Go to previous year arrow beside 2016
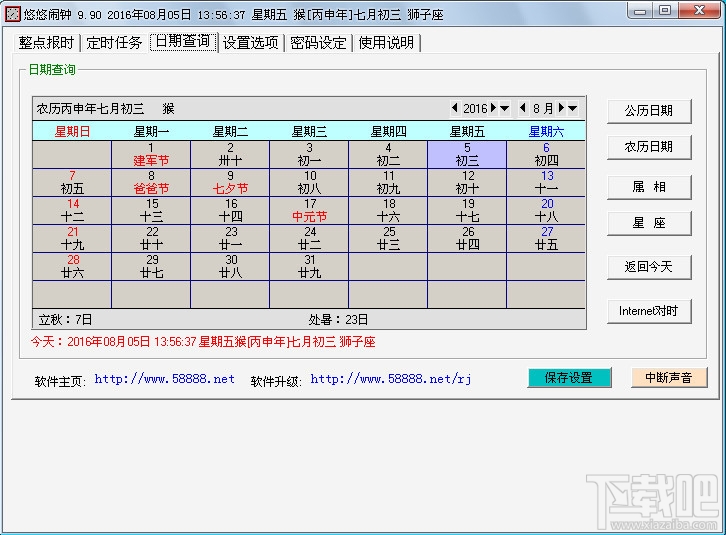Screen dimensions: 726x535 pyautogui.click(x=455, y=108)
